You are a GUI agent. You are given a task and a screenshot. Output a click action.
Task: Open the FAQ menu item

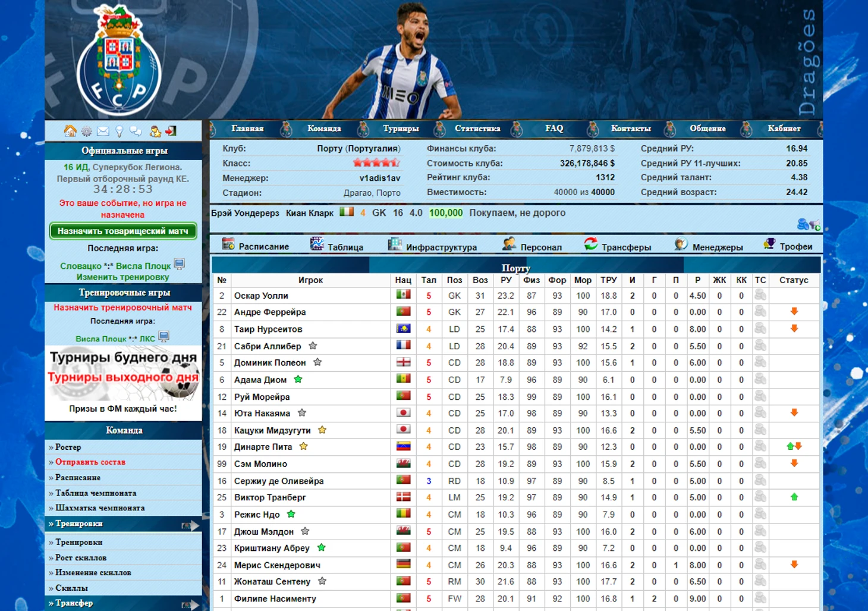tap(554, 129)
